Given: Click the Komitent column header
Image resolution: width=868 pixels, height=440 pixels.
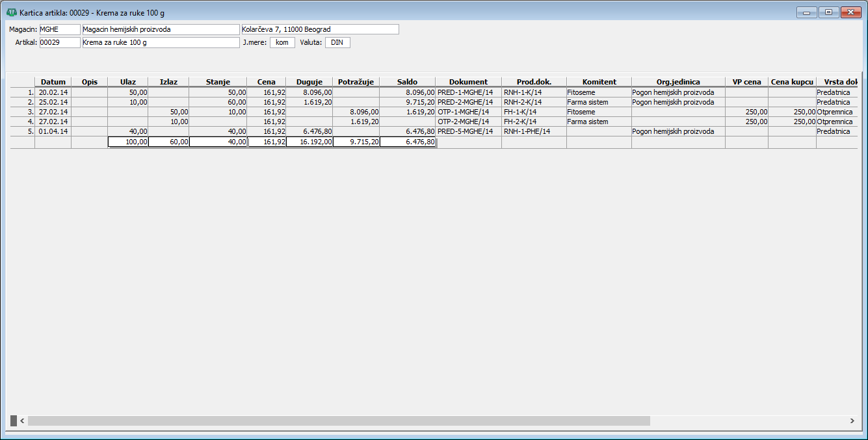Looking at the screenshot, I should [599, 82].
